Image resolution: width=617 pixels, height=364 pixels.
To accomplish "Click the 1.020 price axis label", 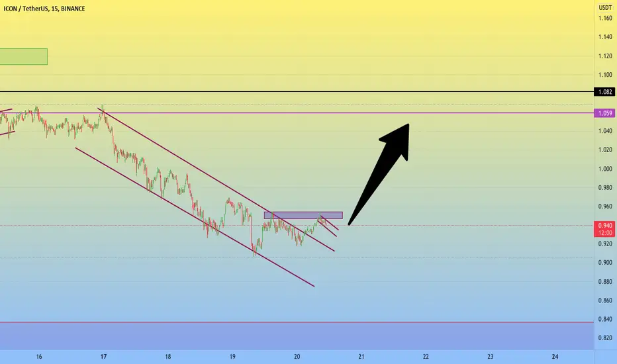I will tap(605, 150).
